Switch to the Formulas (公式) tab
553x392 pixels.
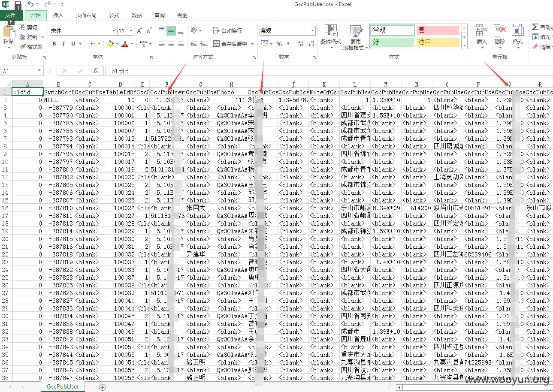114,15
